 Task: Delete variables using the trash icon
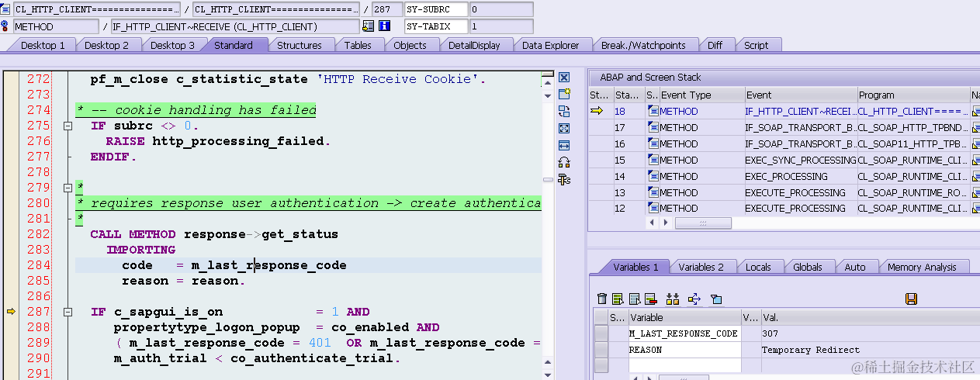click(x=602, y=299)
